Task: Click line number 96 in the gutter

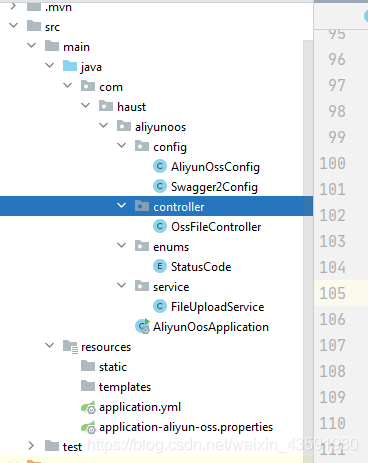Action: (x=337, y=59)
